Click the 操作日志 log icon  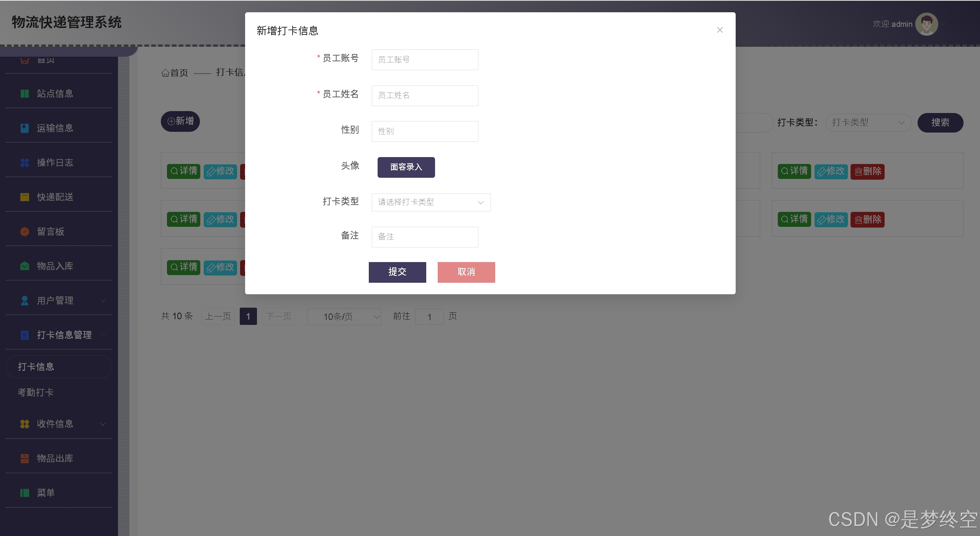point(25,162)
